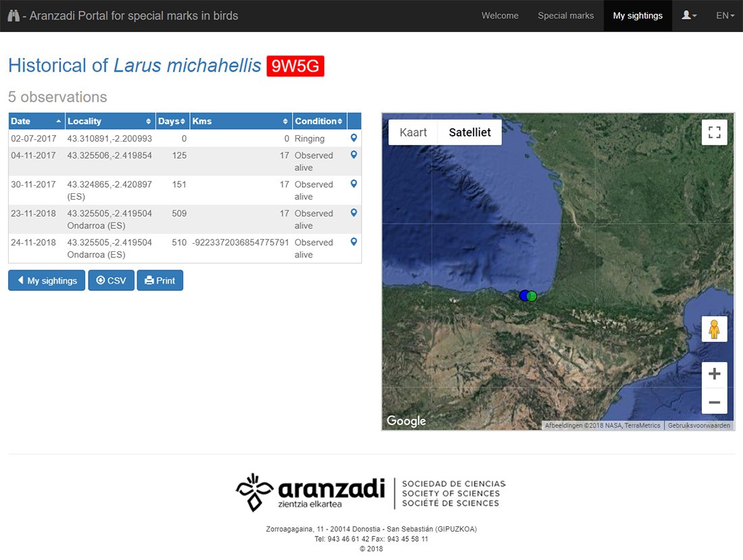Click location pin for the 04-11-2017 observation
Image resolution: width=743 pixels, height=560 pixels.
coord(353,155)
